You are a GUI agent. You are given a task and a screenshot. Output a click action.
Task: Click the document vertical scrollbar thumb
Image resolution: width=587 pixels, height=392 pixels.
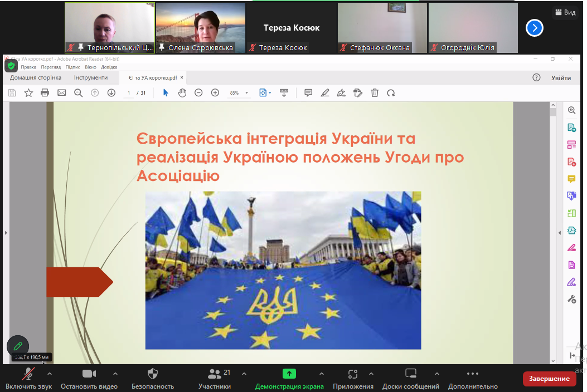[554, 112]
